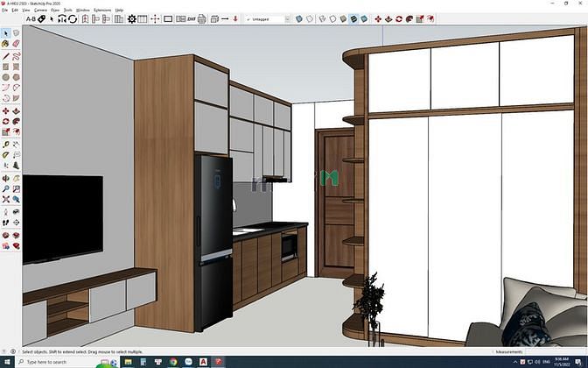Open the File menu
This screenshot has height=368, width=588.
4,11
